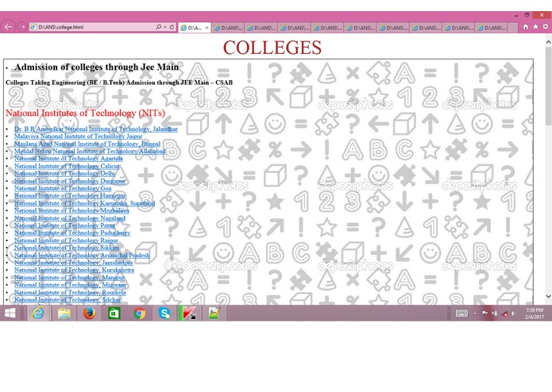Image resolution: width=552 pixels, height=392 pixels.
Task: Show hidden system tray icons arrow
Action: tap(475, 313)
